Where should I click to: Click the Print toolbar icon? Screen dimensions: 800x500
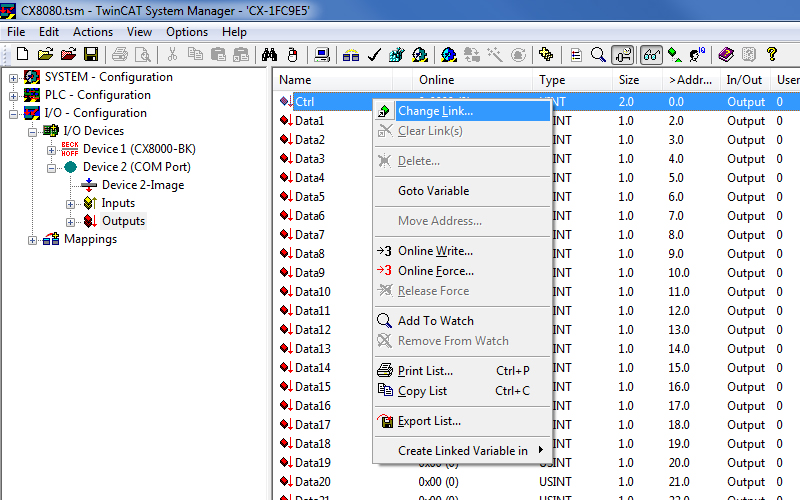pyautogui.click(x=120, y=54)
